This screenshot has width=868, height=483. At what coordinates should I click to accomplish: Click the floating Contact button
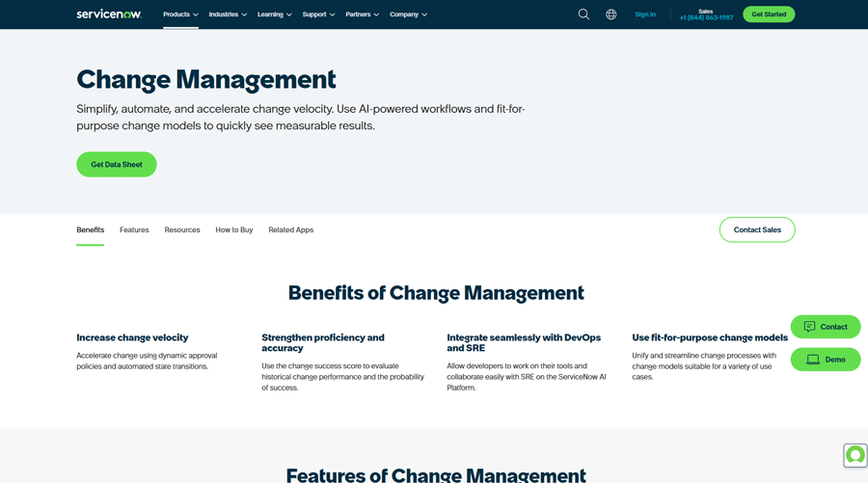[826, 327]
